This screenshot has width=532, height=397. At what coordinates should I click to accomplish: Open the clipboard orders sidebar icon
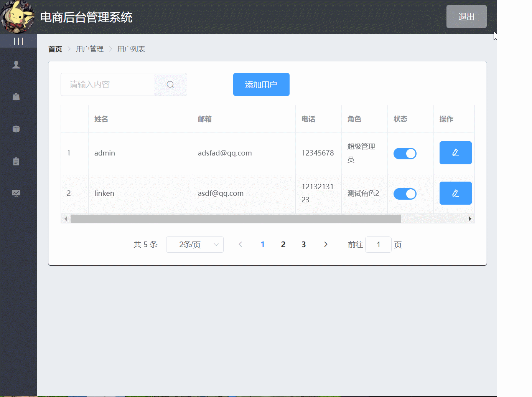(16, 161)
